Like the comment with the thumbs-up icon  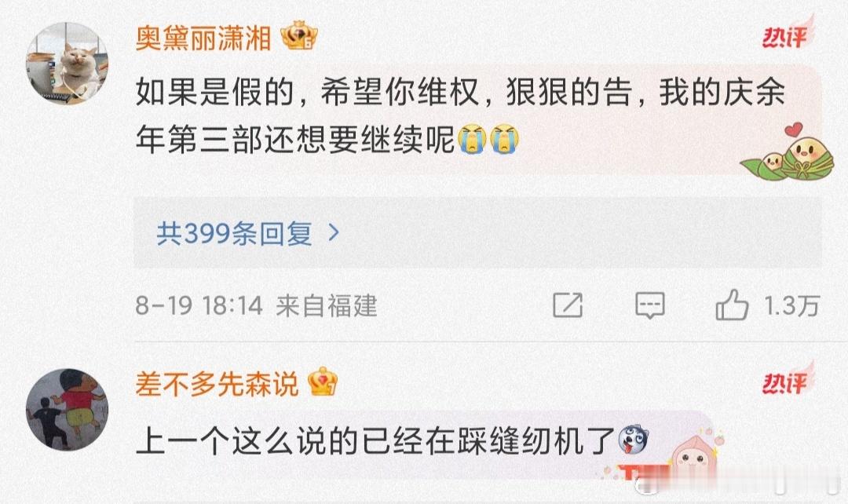(732, 305)
